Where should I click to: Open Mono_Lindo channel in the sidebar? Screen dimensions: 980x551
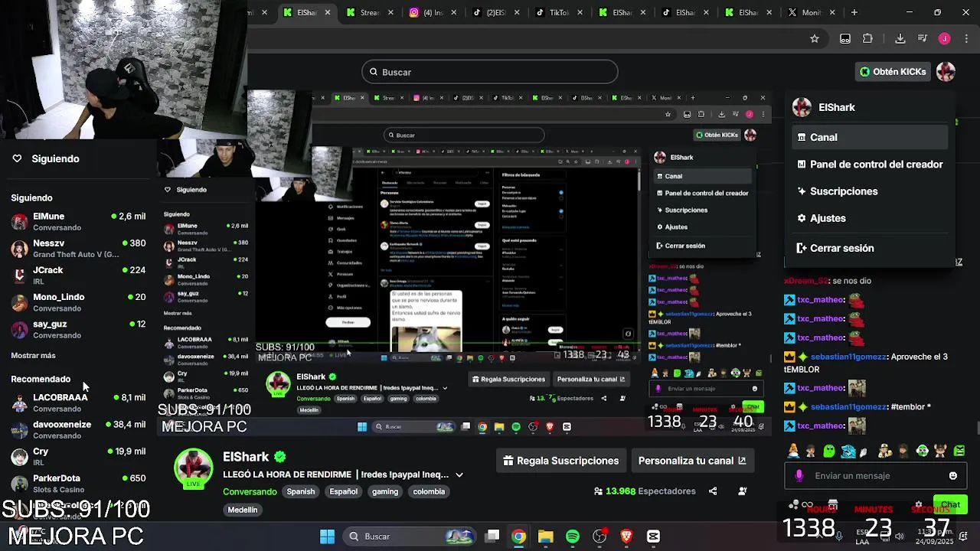click(78, 302)
